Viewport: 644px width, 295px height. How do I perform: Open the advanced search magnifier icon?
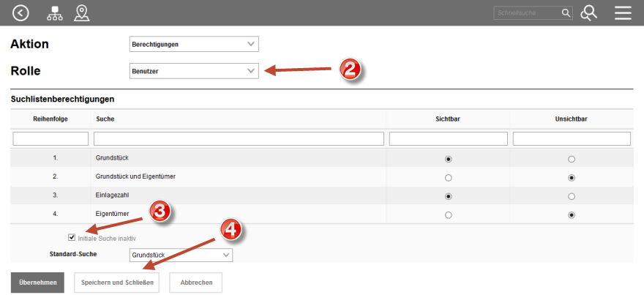point(588,12)
